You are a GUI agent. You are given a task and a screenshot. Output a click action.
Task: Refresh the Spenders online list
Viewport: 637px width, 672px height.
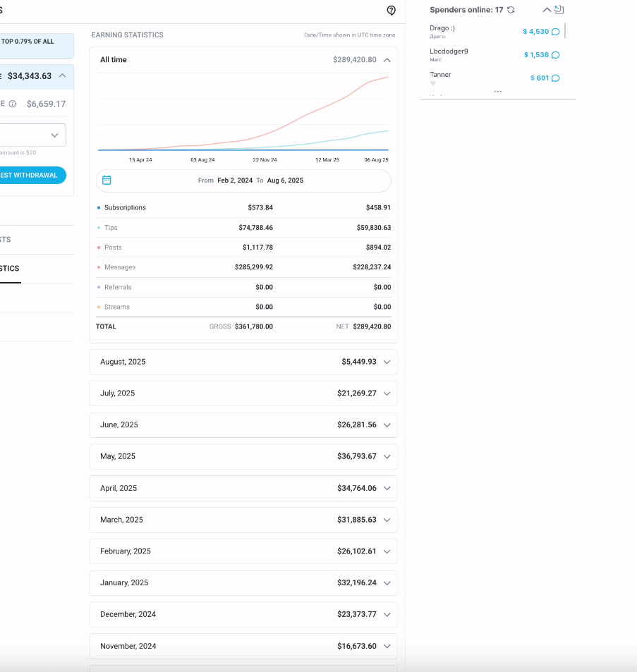coord(511,10)
